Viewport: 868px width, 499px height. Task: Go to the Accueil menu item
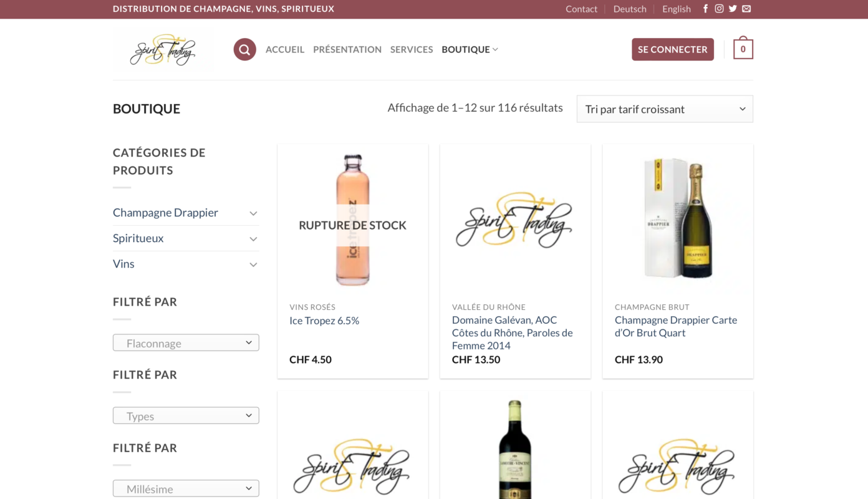click(x=285, y=49)
